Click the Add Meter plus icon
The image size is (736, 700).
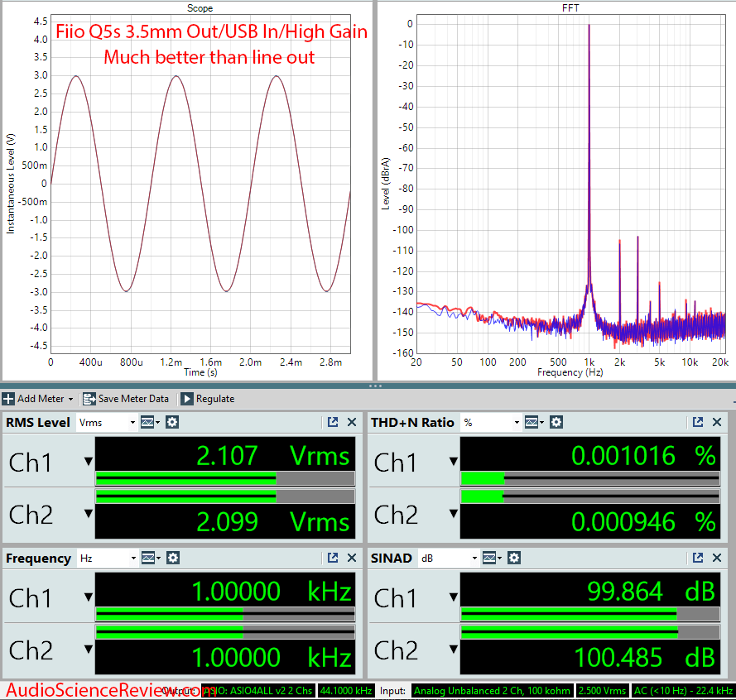[8, 399]
